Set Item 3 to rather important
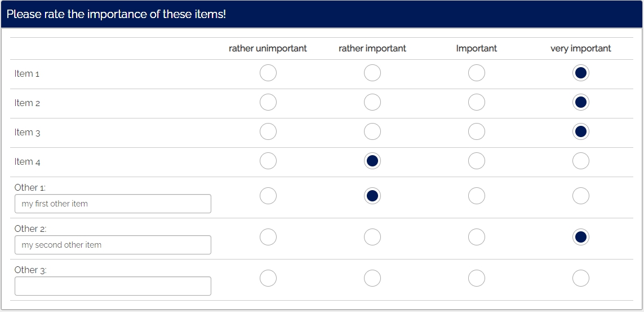This screenshot has width=644, height=312. 372,132
